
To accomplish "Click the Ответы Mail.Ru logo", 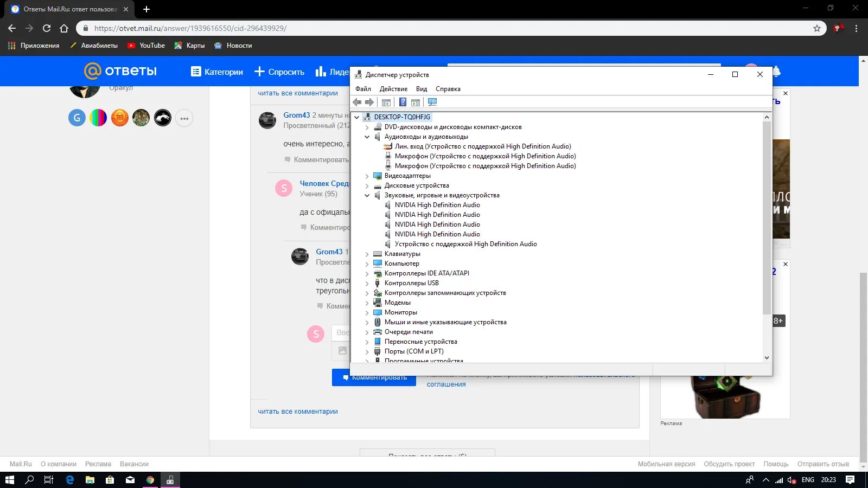I will tap(120, 71).
